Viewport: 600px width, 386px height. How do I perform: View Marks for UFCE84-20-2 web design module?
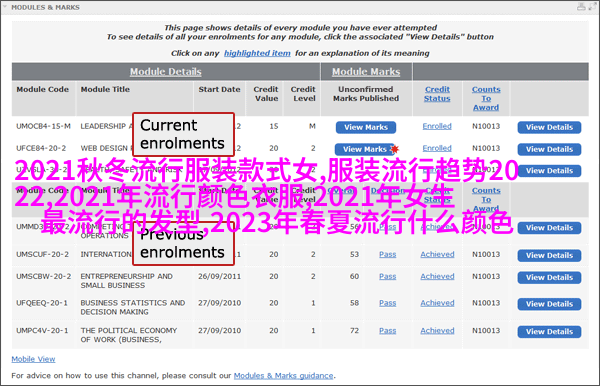click(x=364, y=149)
